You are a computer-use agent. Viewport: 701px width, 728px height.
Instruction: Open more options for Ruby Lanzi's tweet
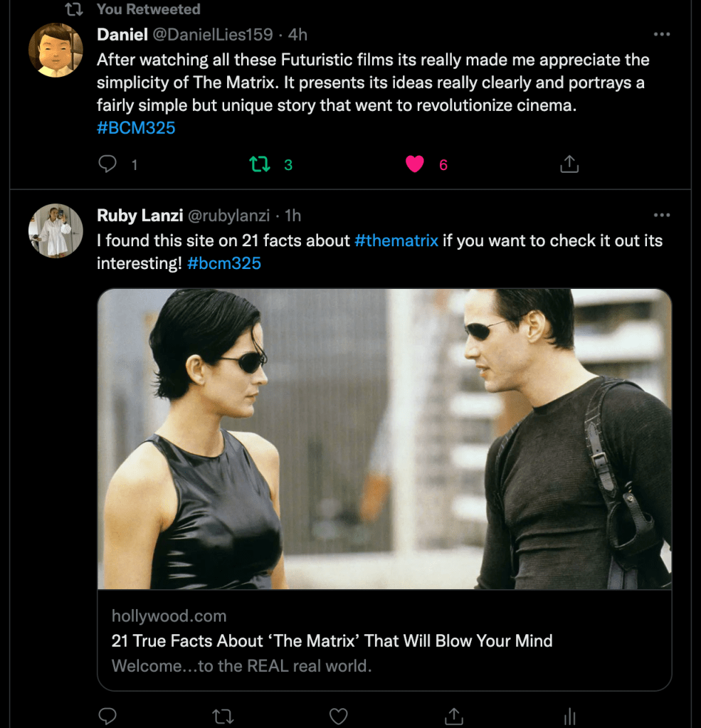662,215
